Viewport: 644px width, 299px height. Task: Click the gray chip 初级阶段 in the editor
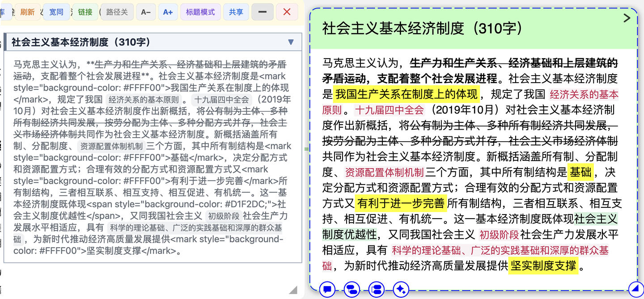(x=223, y=216)
